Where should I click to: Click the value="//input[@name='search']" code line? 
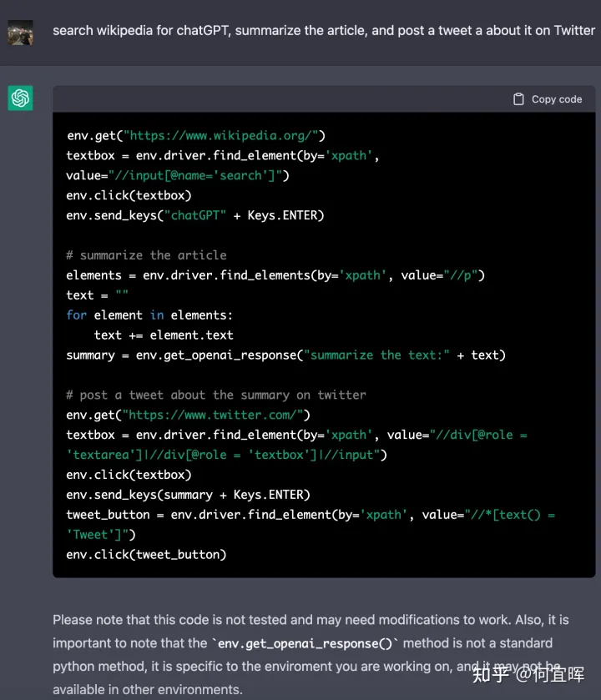coord(178,175)
